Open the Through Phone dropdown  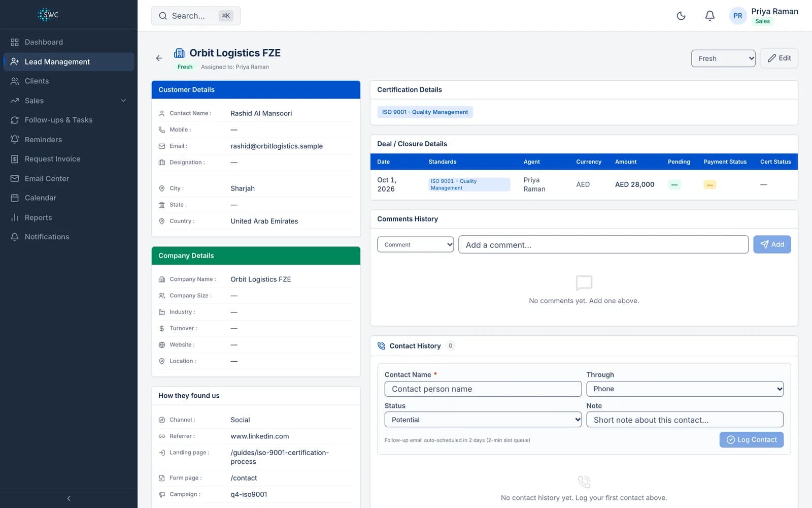point(685,389)
